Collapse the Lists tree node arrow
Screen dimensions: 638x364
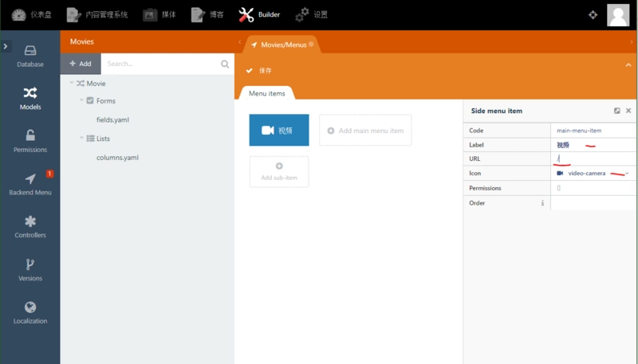(x=81, y=138)
